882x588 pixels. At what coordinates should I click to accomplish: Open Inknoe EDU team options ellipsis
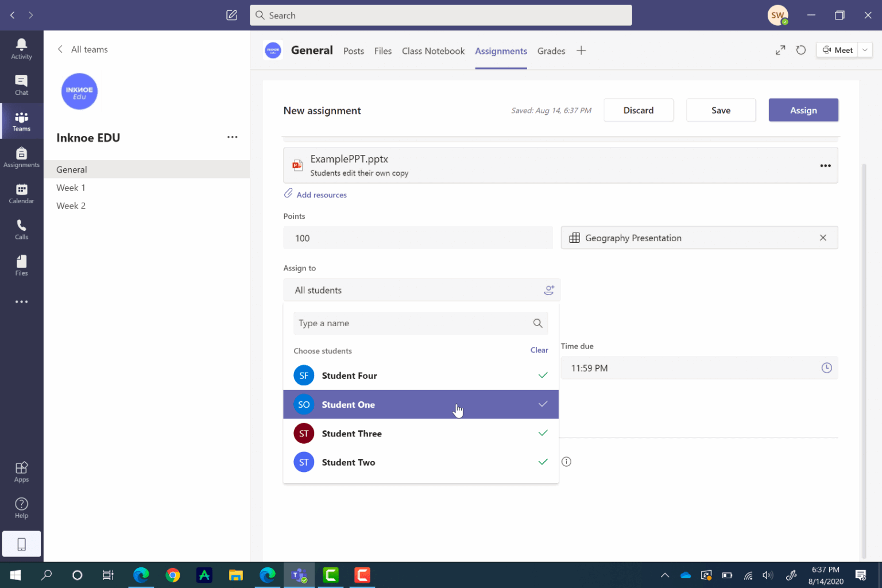233,137
